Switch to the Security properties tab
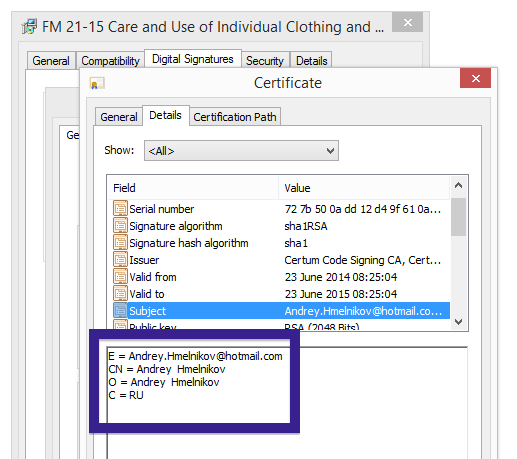 click(x=265, y=61)
